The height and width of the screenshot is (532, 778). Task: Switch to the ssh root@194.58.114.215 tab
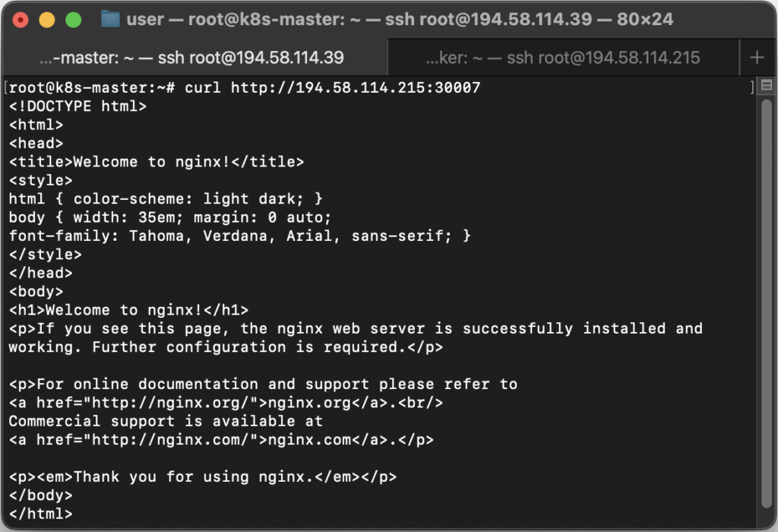[x=562, y=58]
